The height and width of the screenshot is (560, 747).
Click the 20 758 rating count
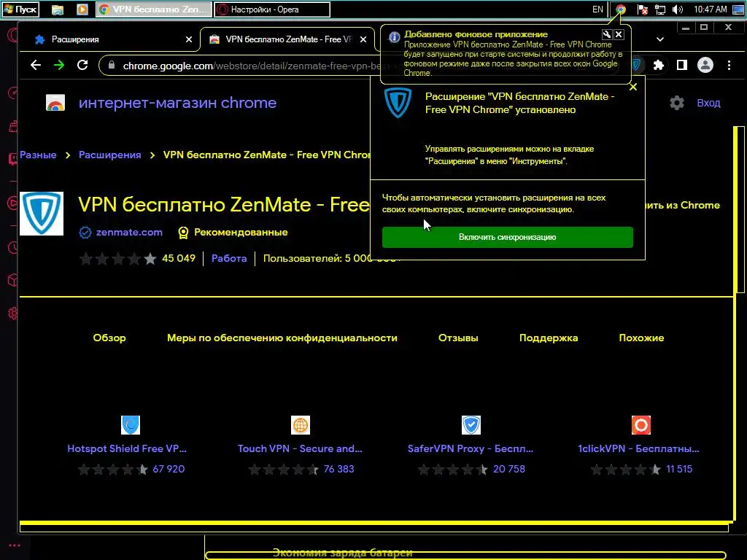click(x=508, y=469)
